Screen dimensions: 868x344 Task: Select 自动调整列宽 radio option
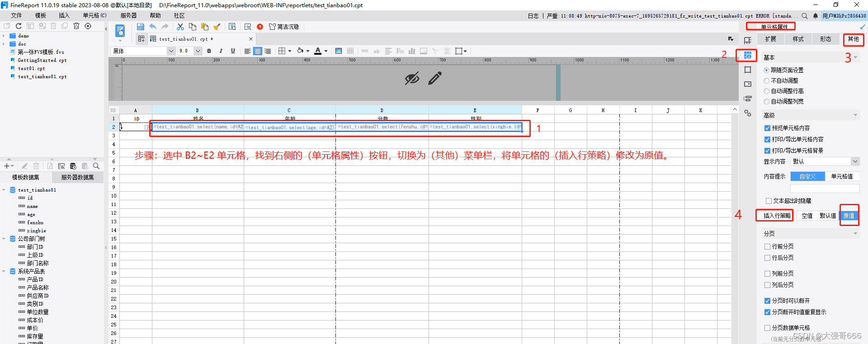766,101
